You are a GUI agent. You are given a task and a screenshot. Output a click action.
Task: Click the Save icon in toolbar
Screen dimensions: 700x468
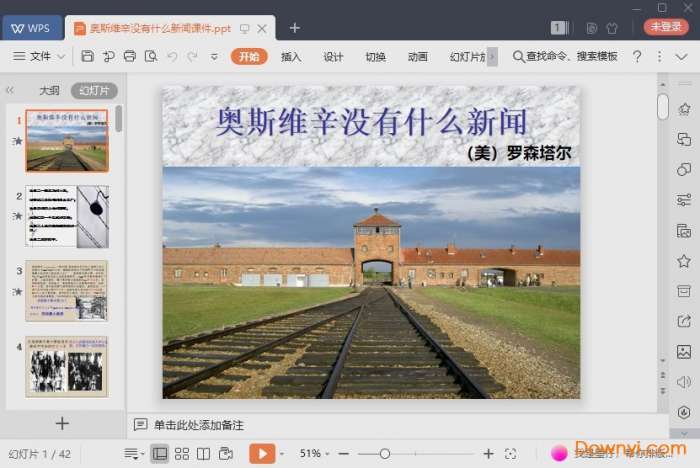click(x=88, y=57)
